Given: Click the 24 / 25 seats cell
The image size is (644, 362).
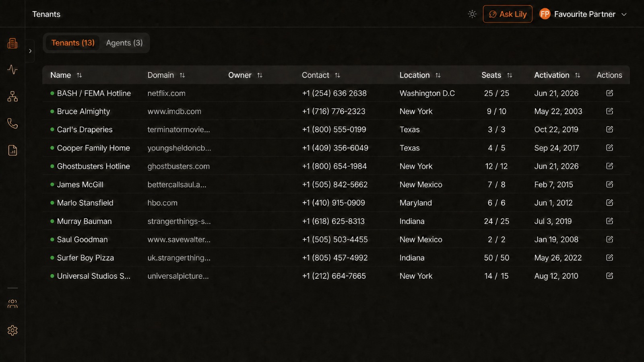Looking at the screenshot, I should coord(496,221).
